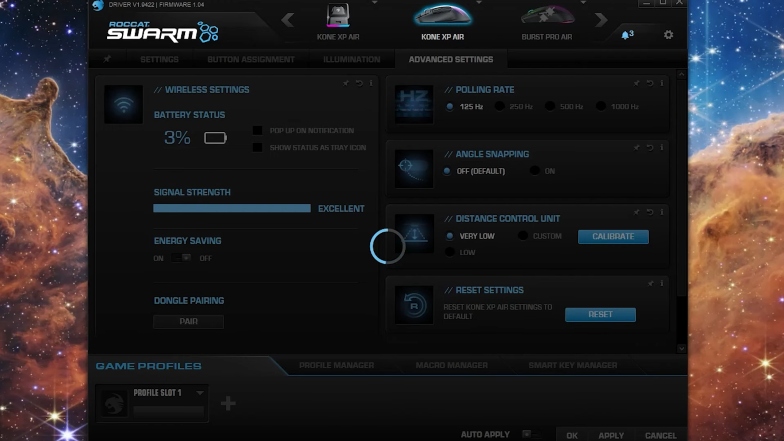Confirm with the OK button

[x=572, y=436]
